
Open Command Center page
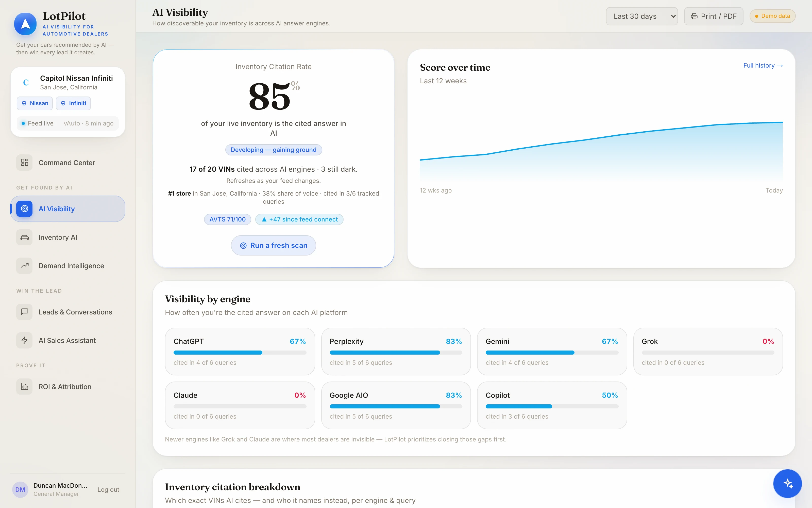(68, 163)
